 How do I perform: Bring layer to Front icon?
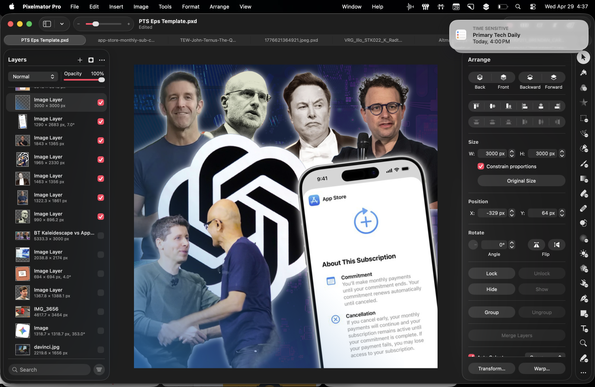pyautogui.click(x=503, y=77)
